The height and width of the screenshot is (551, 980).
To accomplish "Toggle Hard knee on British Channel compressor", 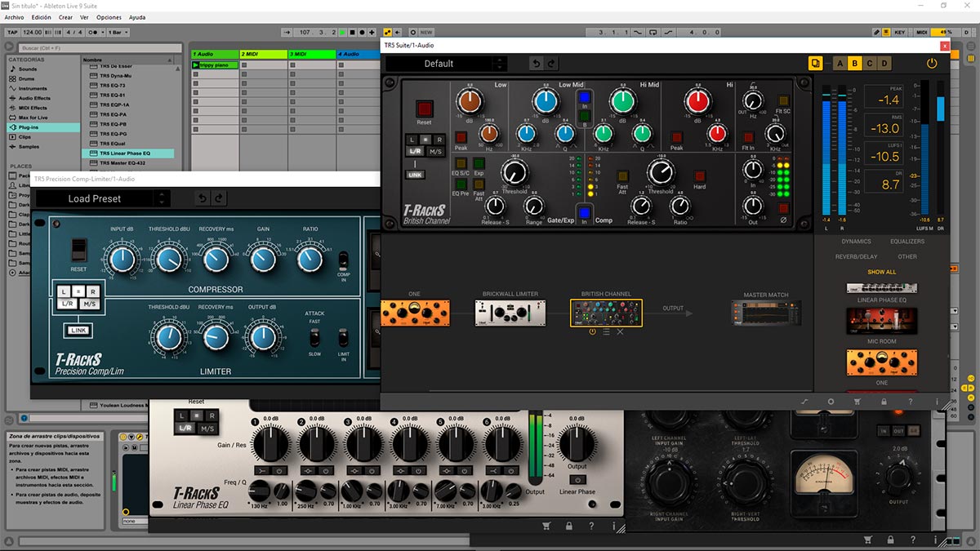I will point(700,176).
